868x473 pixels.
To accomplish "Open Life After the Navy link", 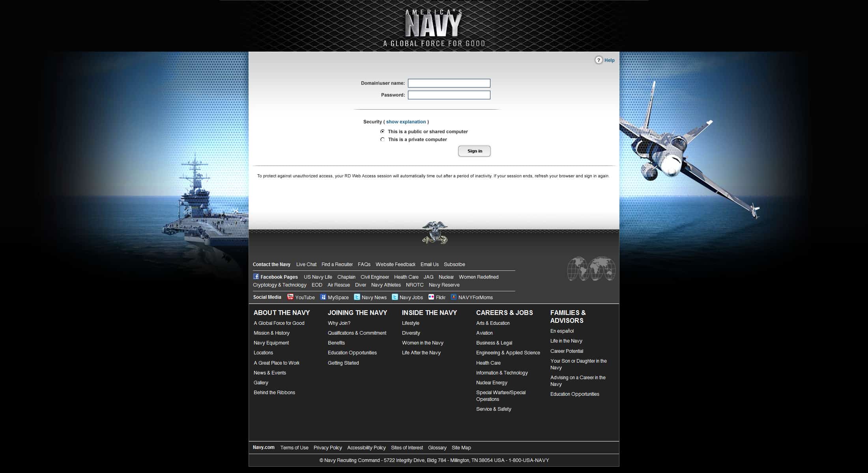I will pyautogui.click(x=421, y=353).
